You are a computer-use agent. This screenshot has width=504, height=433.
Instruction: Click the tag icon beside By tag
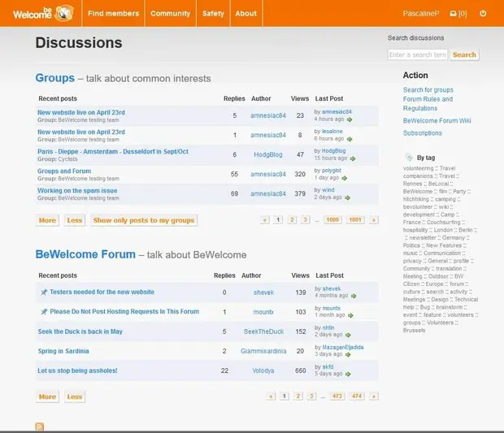pyautogui.click(x=409, y=158)
